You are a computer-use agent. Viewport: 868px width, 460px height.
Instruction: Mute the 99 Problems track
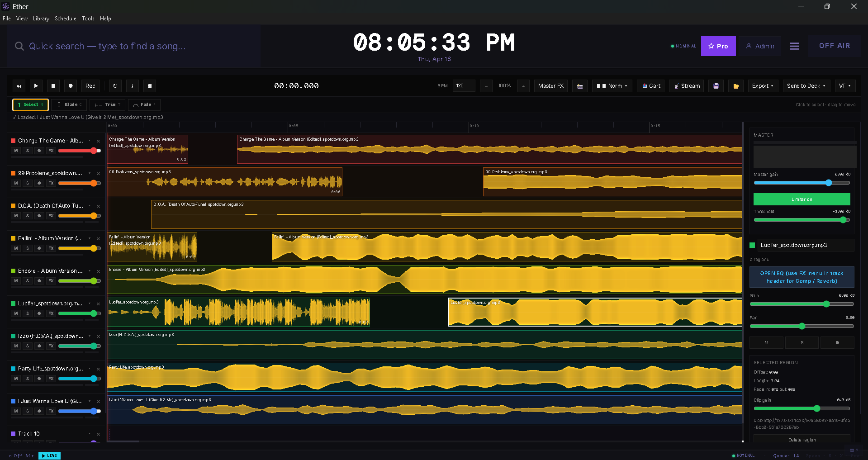tap(16, 183)
